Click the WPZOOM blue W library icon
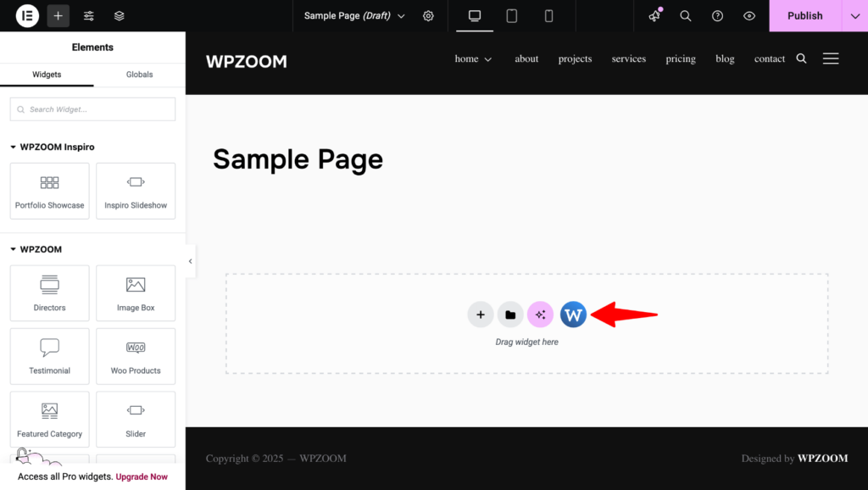This screenshot has width=868, height=490. [573, 315]
